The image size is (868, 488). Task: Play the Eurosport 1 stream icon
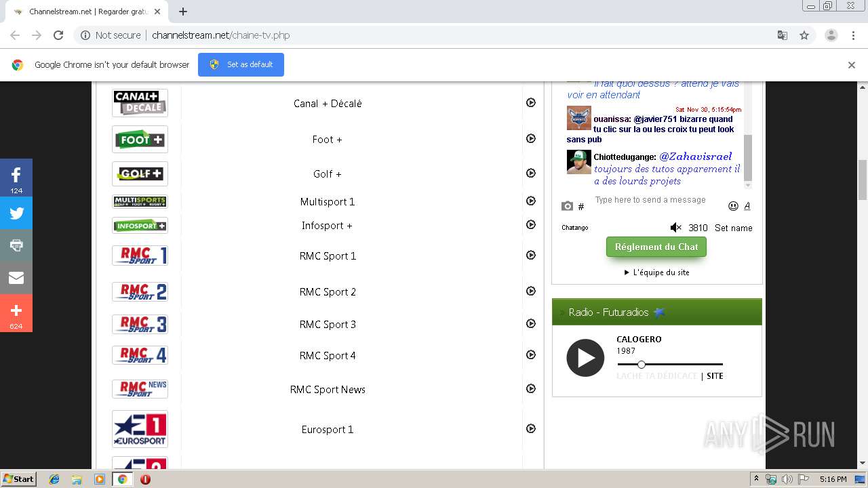point(531,428)
